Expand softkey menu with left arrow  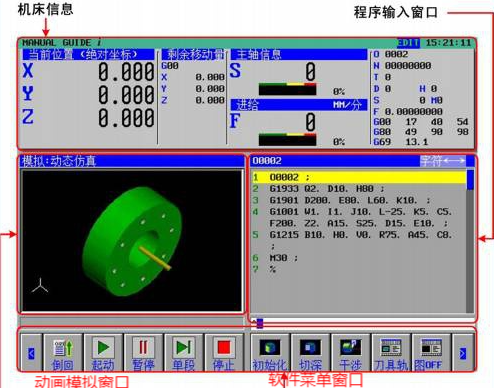[x=31, y=353]
